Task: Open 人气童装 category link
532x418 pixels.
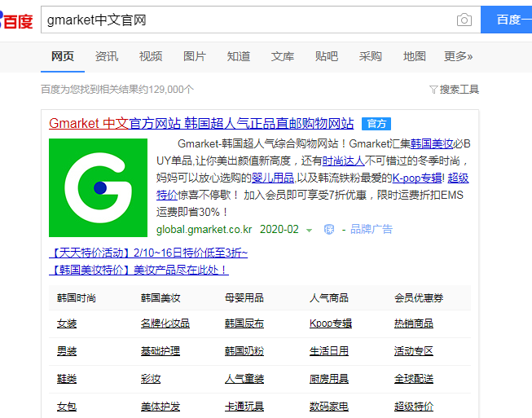Action: coord(244,379)
